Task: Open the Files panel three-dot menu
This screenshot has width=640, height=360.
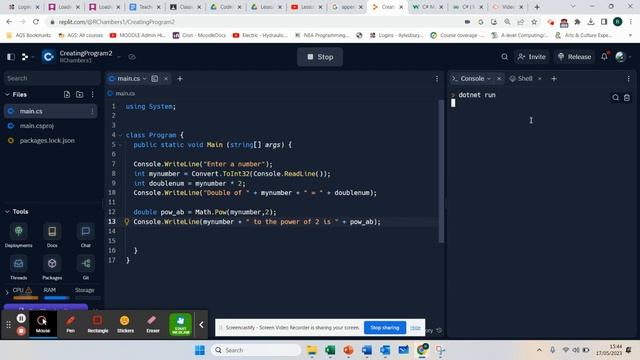Action: pos(93,94)
